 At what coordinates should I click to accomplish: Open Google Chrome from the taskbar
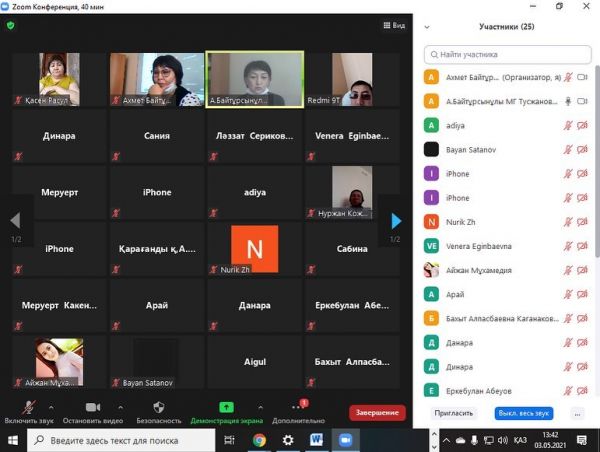click(x=259, y=439)
